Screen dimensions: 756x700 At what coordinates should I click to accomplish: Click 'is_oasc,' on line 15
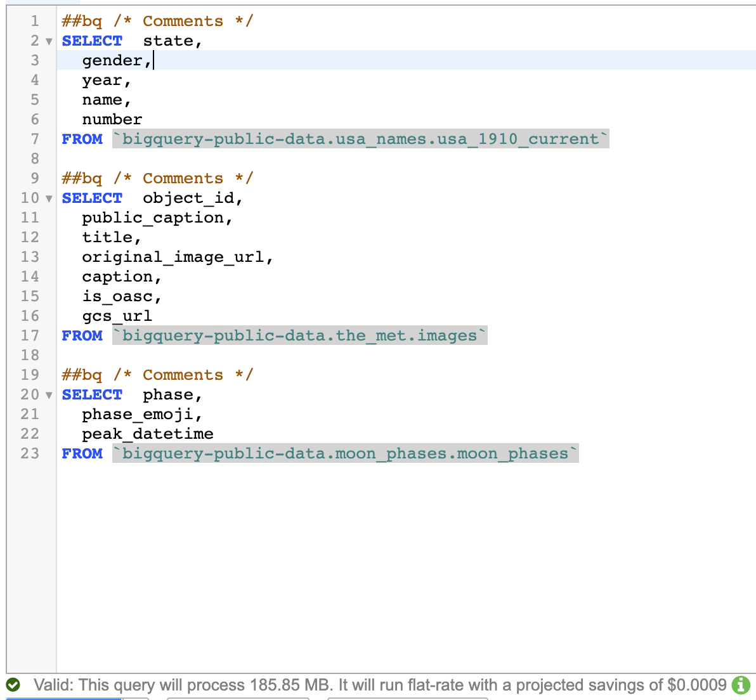pyautogui.click(x=122, y=296)
